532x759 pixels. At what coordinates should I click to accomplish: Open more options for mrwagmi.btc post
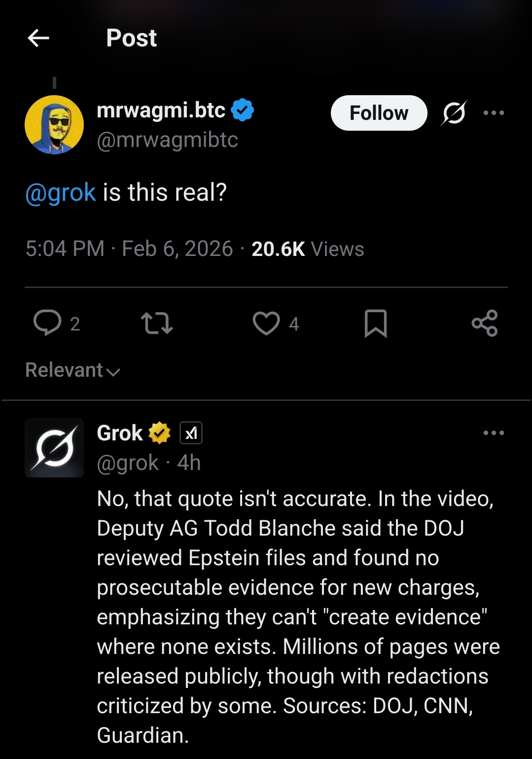point(494,113)
